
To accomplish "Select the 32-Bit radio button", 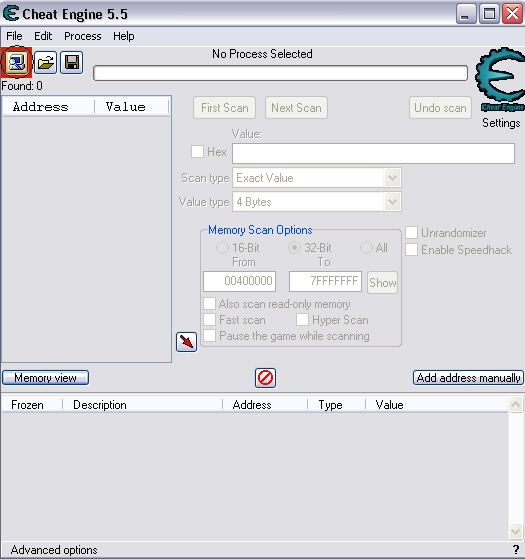I will coord(294,247).
